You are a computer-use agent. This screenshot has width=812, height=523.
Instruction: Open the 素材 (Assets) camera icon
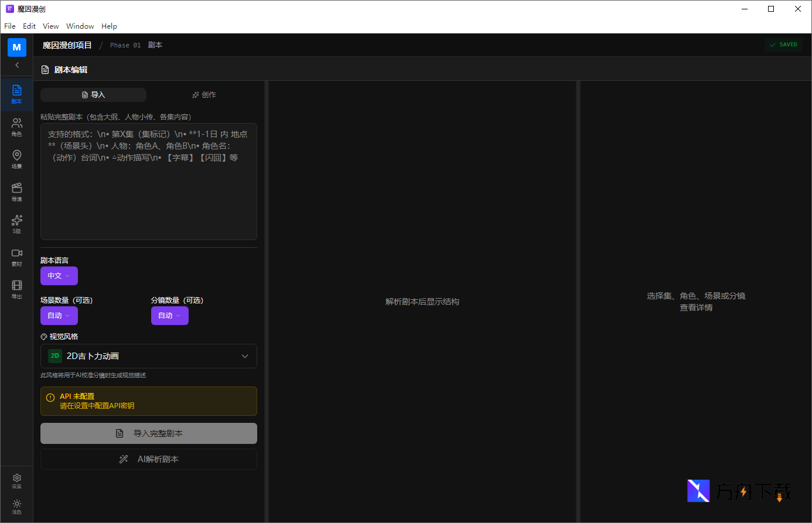16,257
